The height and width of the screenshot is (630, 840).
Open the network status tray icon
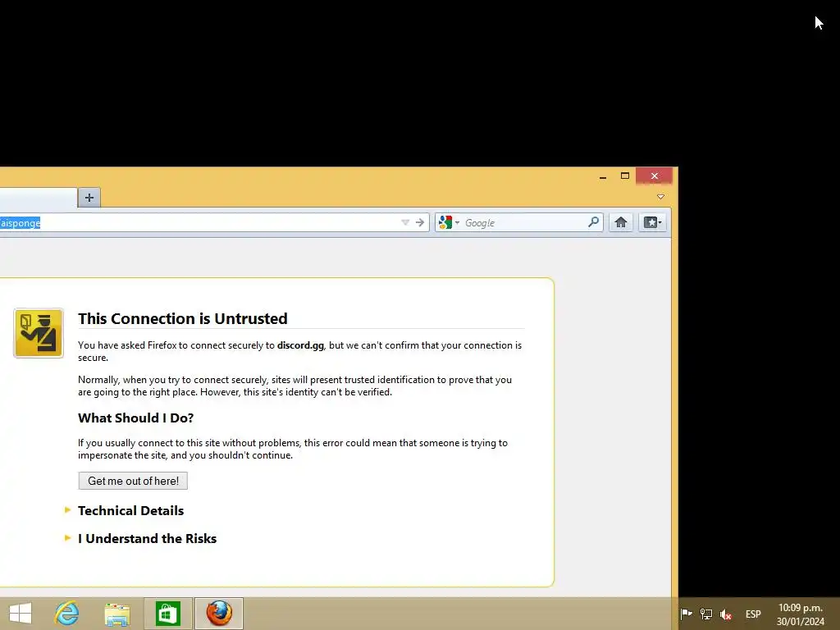pos(706,614)
